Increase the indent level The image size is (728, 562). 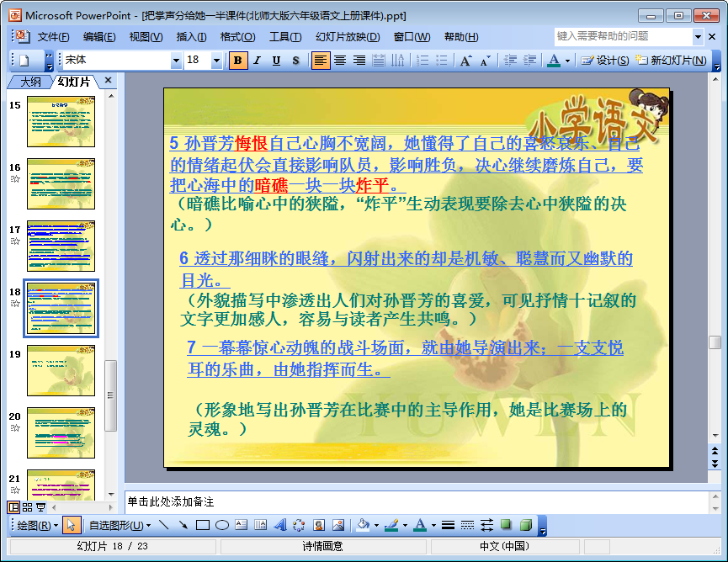[529, 61]
